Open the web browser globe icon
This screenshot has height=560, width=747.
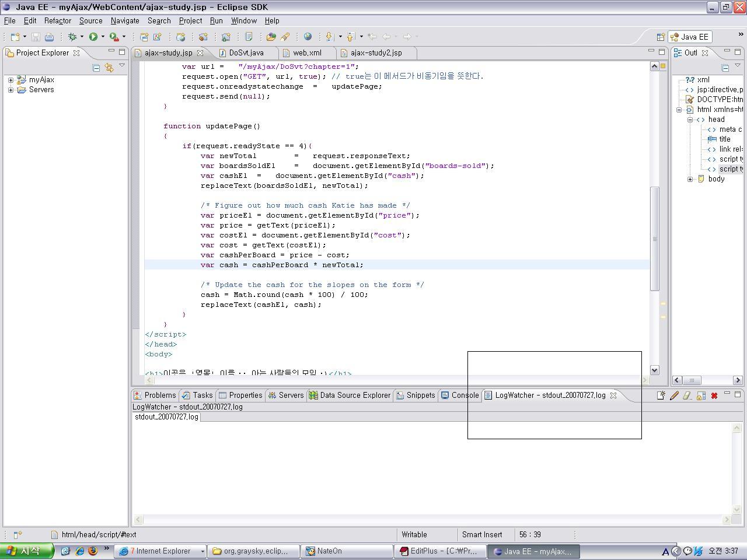tap(308, 37)
